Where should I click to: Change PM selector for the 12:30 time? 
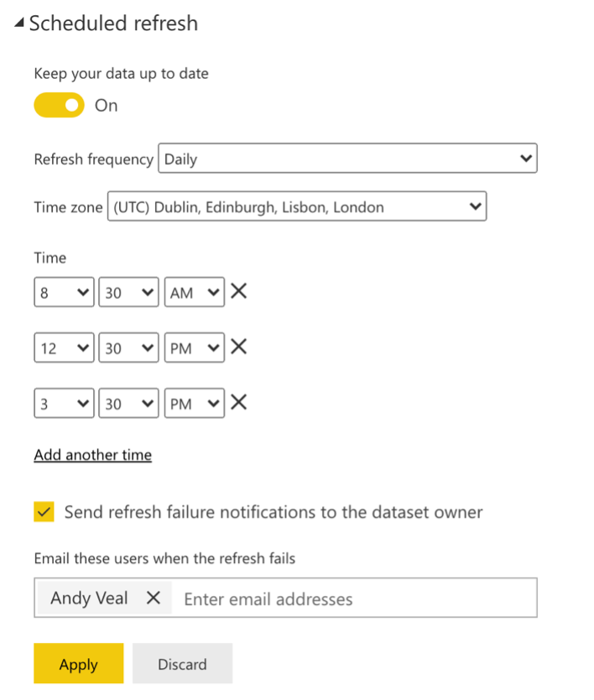pyautogui.click(x=194, y=347)
